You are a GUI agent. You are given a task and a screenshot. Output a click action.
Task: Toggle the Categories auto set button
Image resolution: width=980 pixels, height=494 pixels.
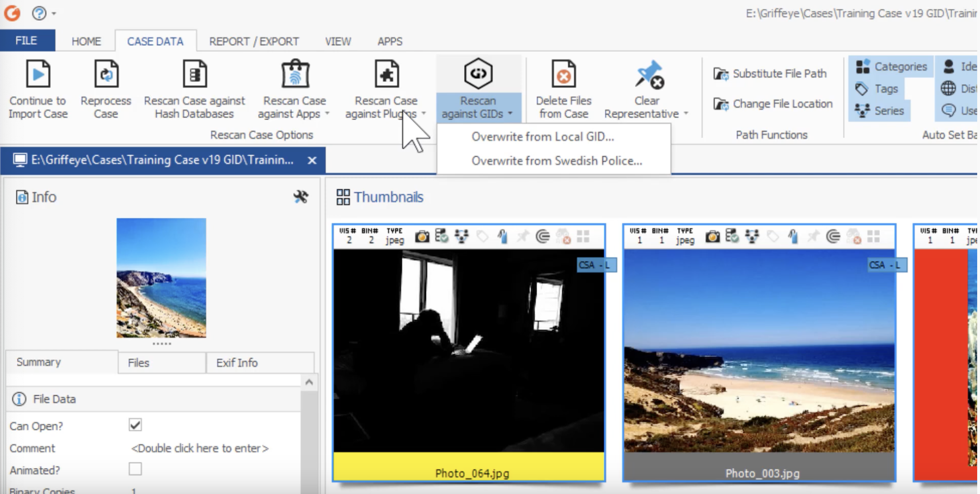pos(892,67)
